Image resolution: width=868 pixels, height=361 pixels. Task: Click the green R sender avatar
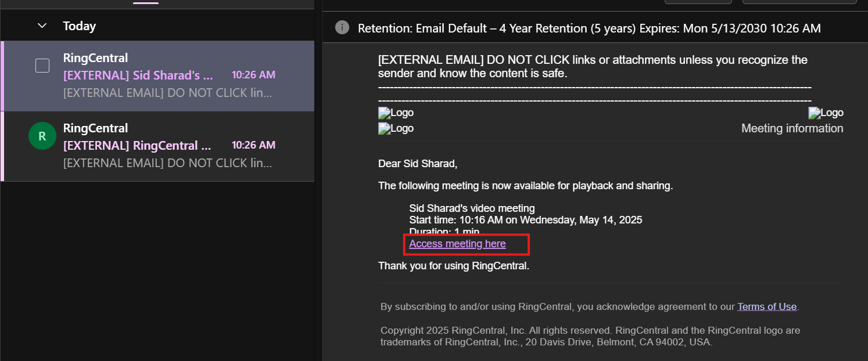42,136
